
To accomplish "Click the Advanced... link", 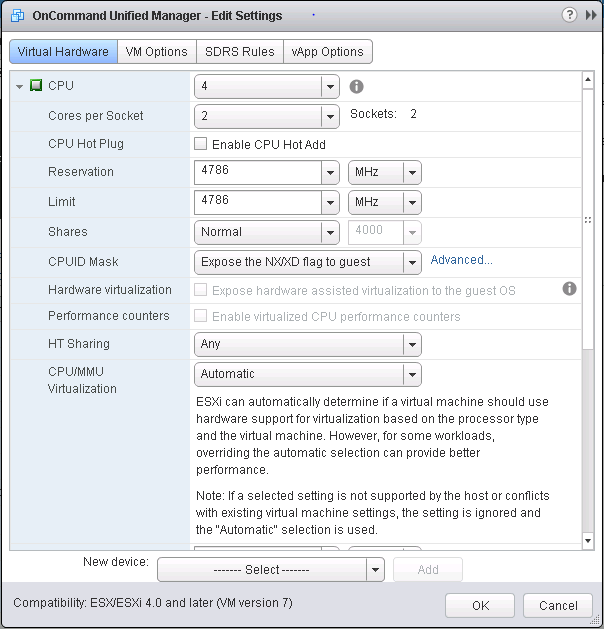I will [x=461, y=260].
